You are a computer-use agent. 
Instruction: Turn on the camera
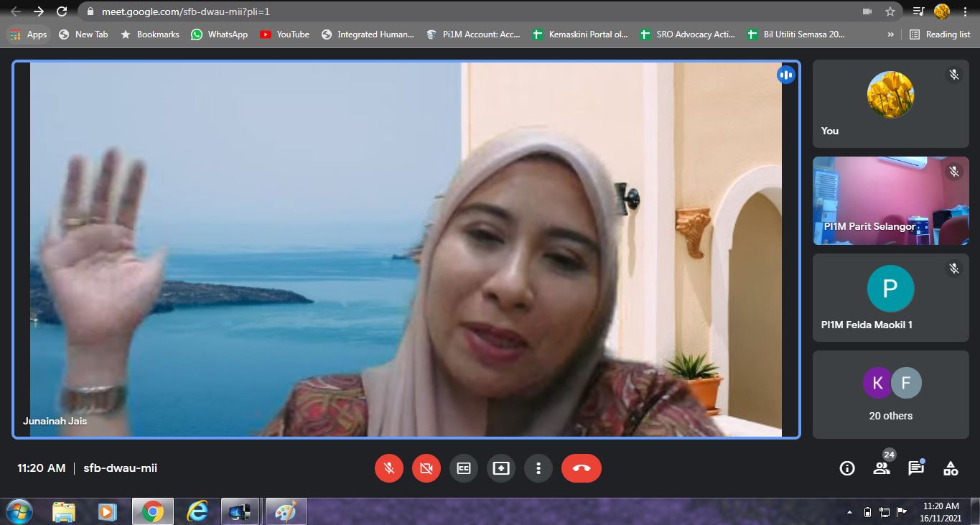(426, 468)
